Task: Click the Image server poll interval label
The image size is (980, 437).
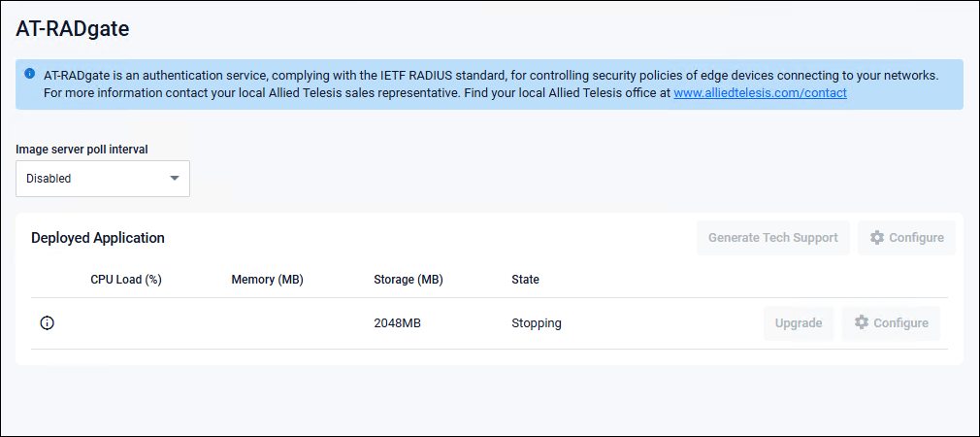Action: [82, 150]
